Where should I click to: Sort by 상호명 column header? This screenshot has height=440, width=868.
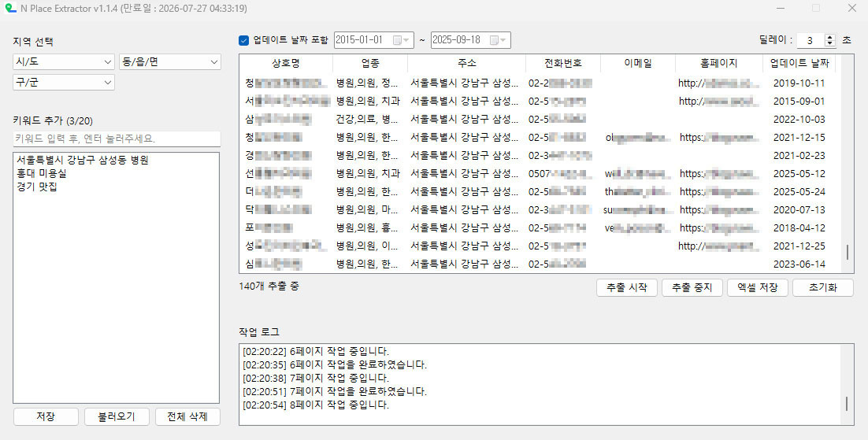tap(285, 63)
